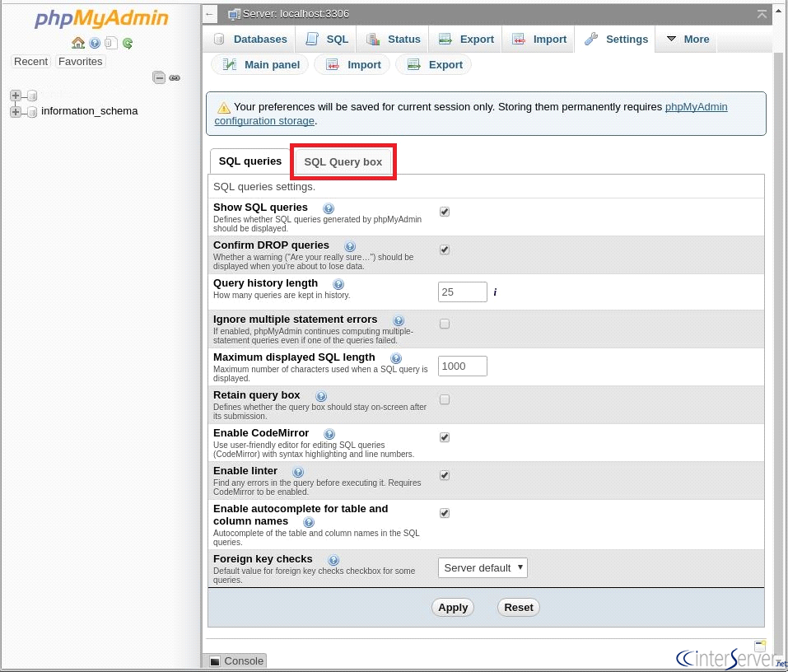The height and width of the screenshot is (672, 788).
Task: Reload the navigation panel with green icon
Action: tap(128, 43)
